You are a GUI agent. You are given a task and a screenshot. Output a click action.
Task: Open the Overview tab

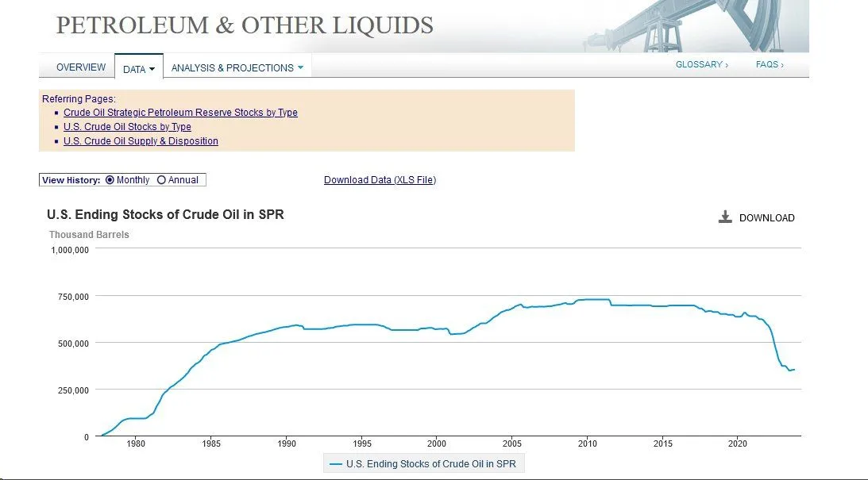click(81, 67)
